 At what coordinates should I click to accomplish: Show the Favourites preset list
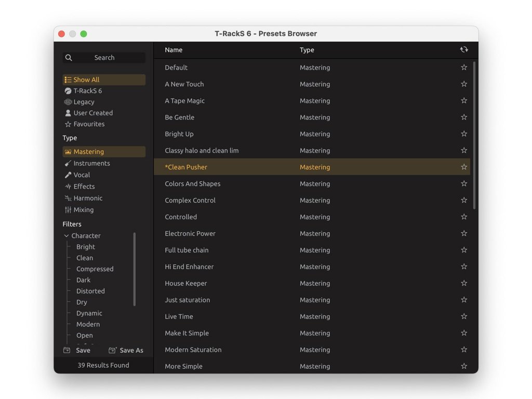(x=88, y=124)
